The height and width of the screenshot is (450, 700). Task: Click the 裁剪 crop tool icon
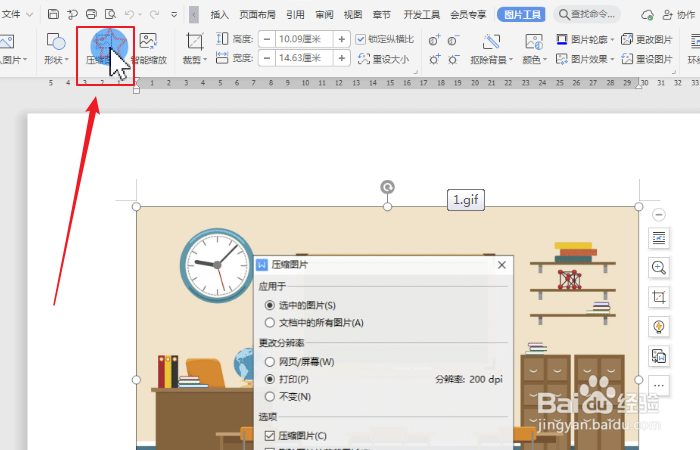click(x=195, y=41)
